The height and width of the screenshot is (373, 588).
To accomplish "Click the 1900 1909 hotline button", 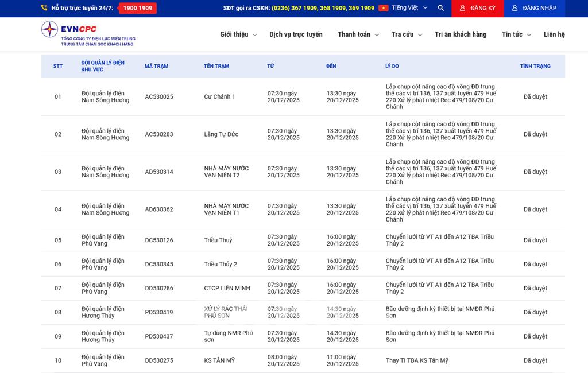I will [x=137, y=8].
